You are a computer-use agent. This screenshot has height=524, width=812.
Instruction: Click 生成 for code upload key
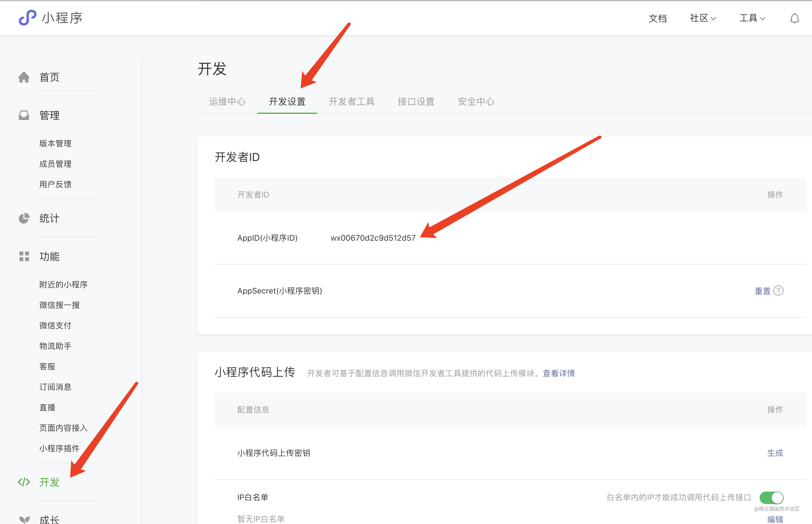775,453
